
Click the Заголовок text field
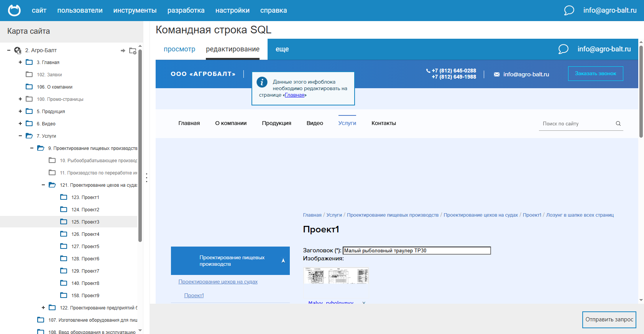tap(417, 250)
